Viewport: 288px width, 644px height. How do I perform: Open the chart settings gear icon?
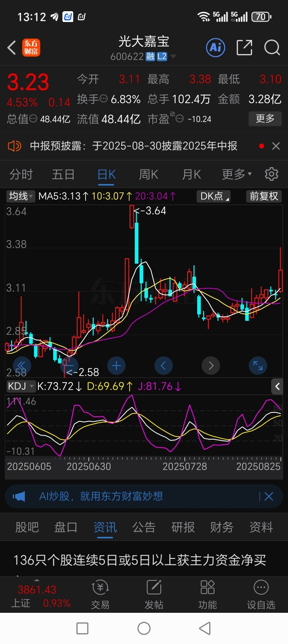coord(272,174)
